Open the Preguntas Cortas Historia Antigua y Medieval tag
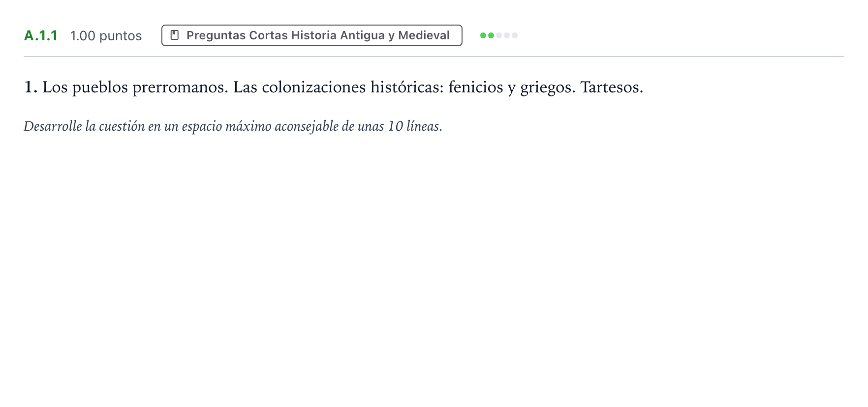The height and width of the screenshot is (407, 868). [x=311, y=35]
